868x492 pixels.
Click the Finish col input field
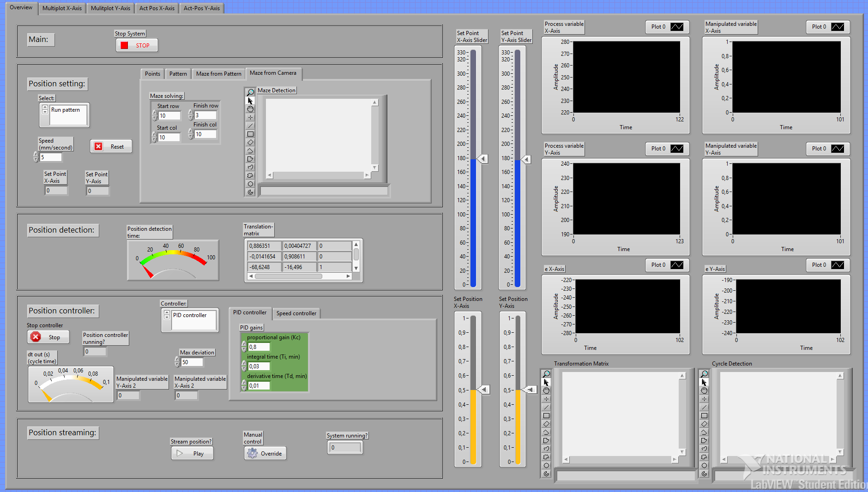[205, 134]
